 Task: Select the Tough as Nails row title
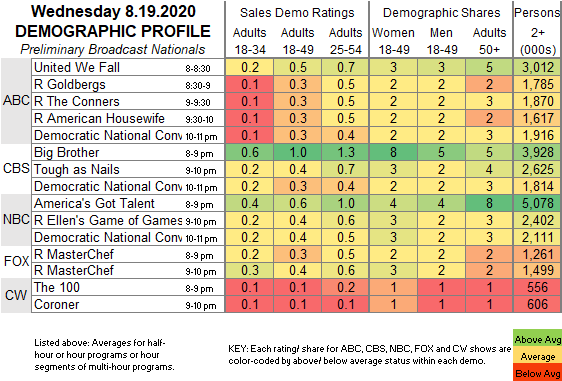[x=76, y=169]
